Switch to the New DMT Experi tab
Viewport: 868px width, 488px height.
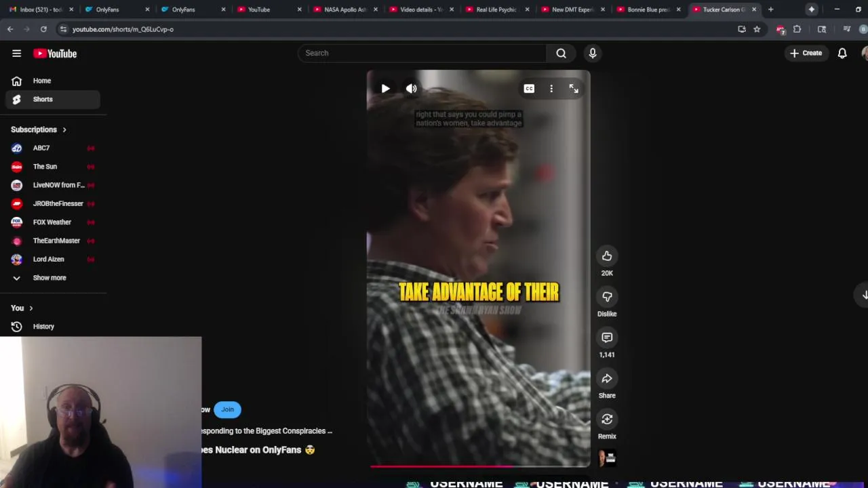click(x=572, y=9)
